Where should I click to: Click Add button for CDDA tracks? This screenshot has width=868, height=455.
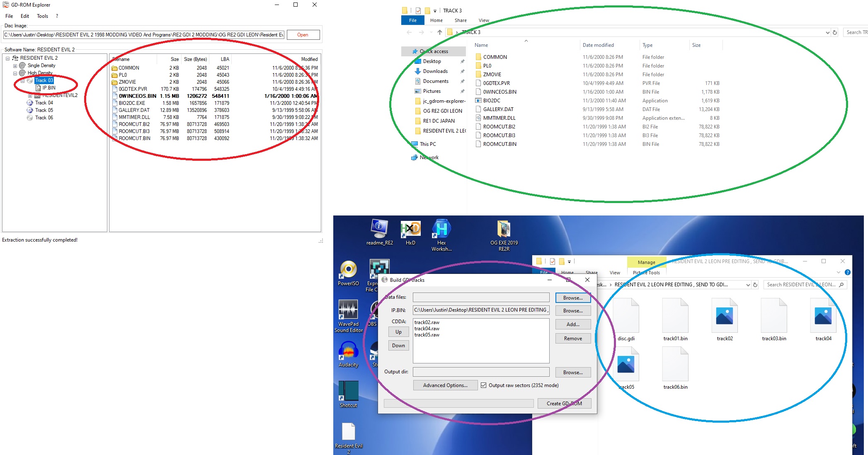(573, 324)
